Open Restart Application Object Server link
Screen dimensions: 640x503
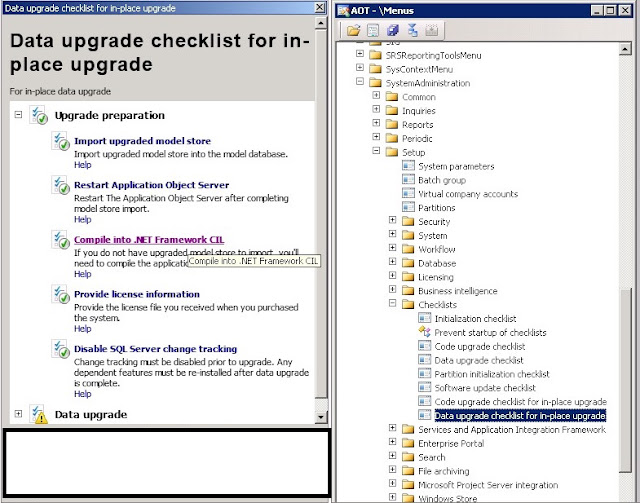(151, 185)
